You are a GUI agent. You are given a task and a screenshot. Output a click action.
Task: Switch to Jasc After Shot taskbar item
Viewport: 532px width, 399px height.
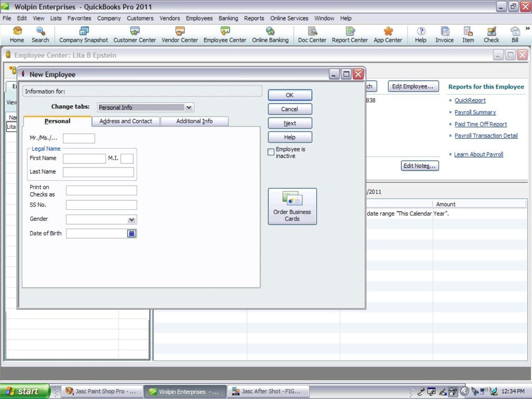point(268,391)
